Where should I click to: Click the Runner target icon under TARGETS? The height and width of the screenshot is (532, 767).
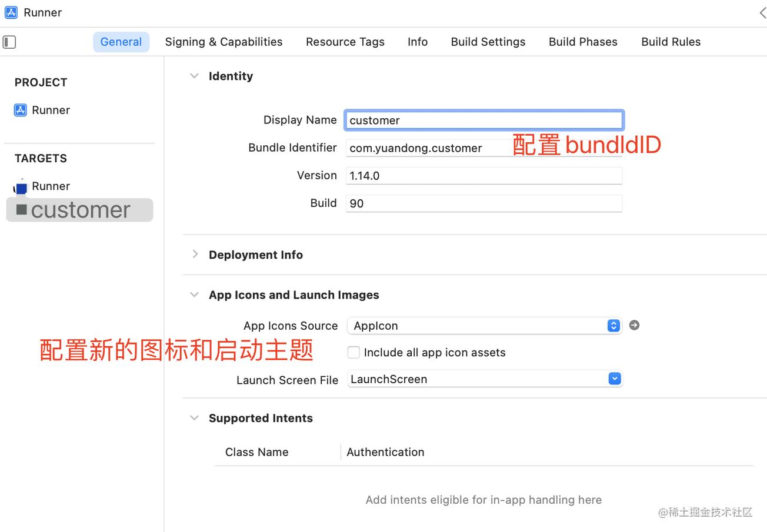click(21, 188)
